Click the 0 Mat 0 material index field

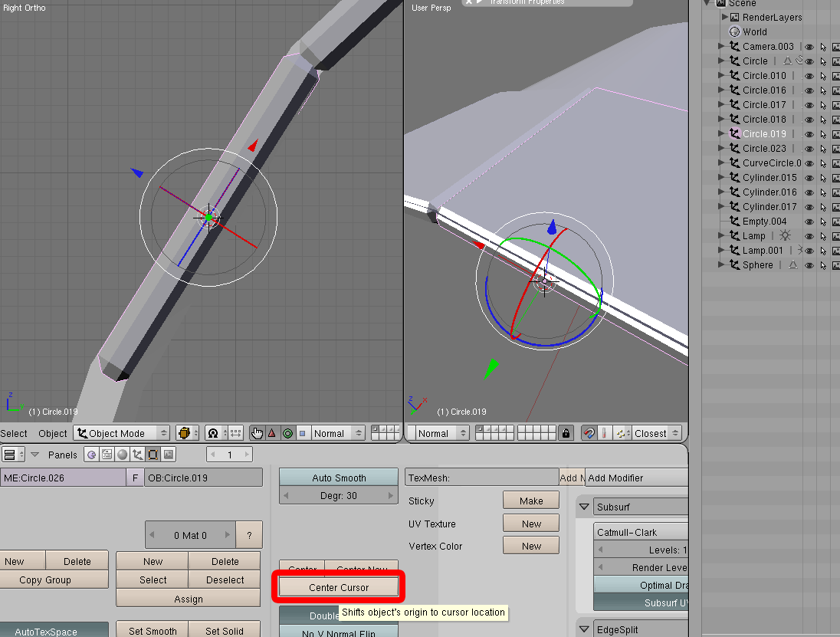point(190,535)
